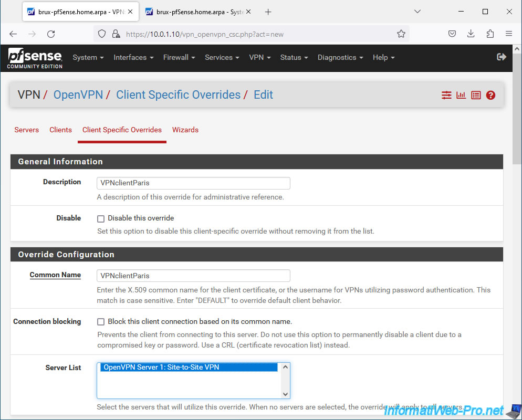Click the Common Name field label
The width and height of the screenshot is (522, 420).
(x=55, y=275)
